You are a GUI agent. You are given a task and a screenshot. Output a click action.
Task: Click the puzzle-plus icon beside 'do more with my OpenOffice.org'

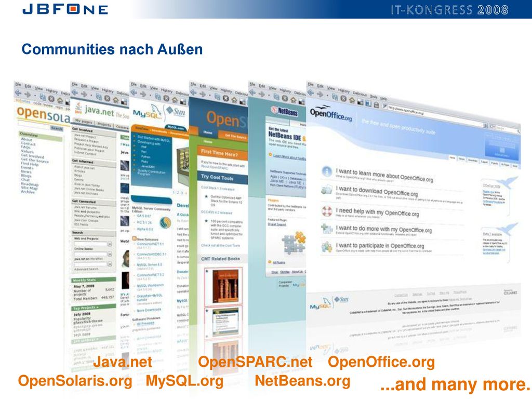pyautogui.click(x=327, y=229)
